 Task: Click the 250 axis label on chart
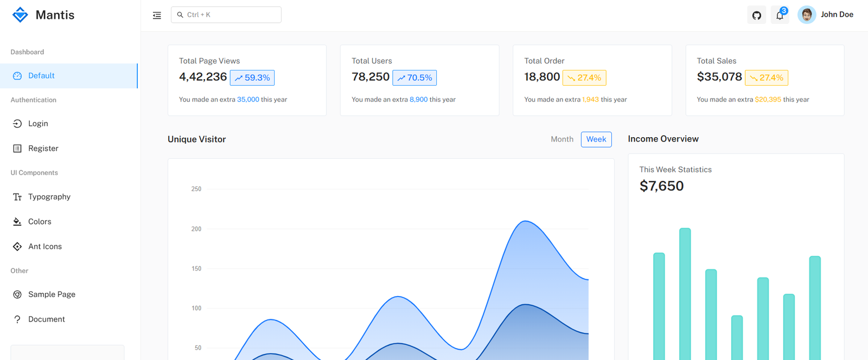[196, 189]
